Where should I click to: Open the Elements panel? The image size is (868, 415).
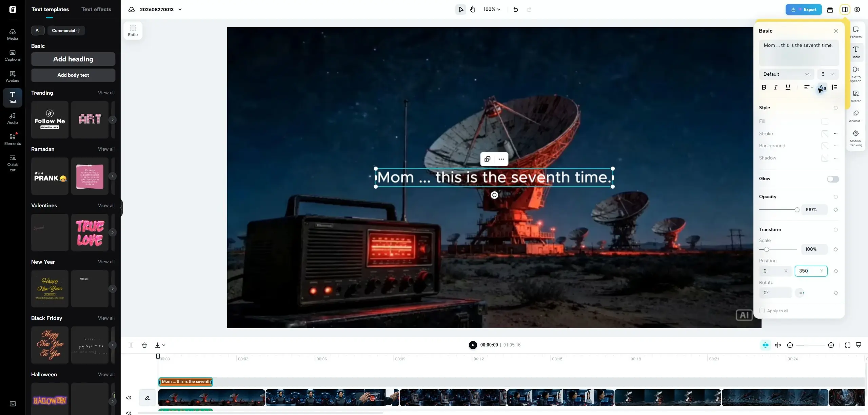[13, 139]
